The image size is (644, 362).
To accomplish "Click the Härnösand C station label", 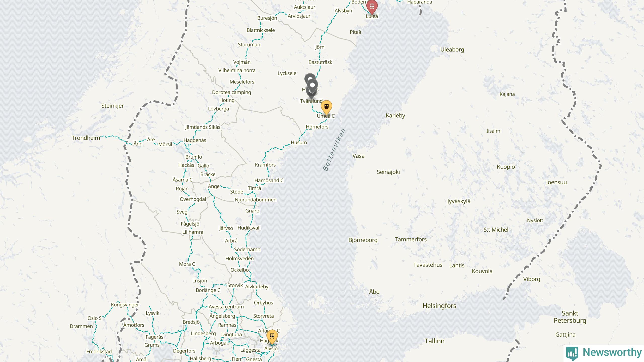I will click(269, 180).
